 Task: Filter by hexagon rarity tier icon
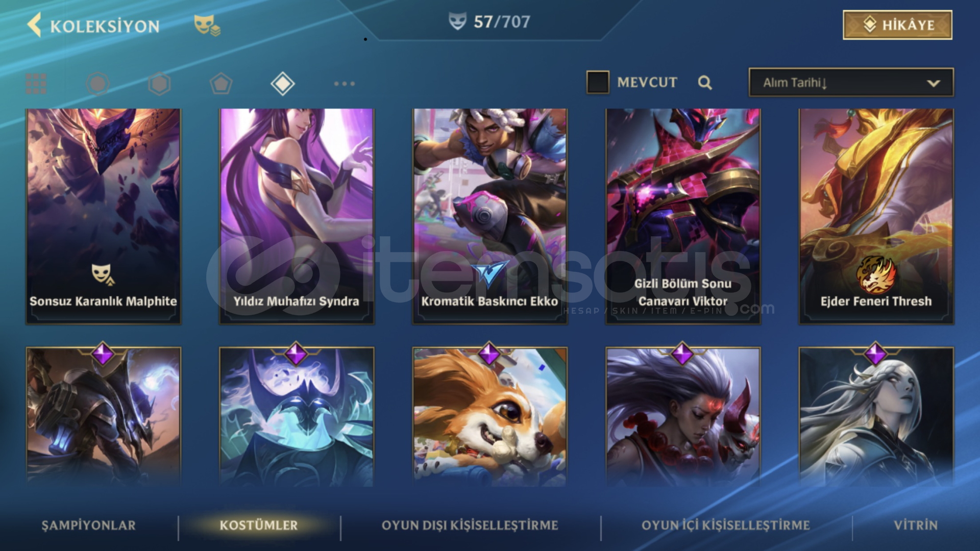(159, 84)
